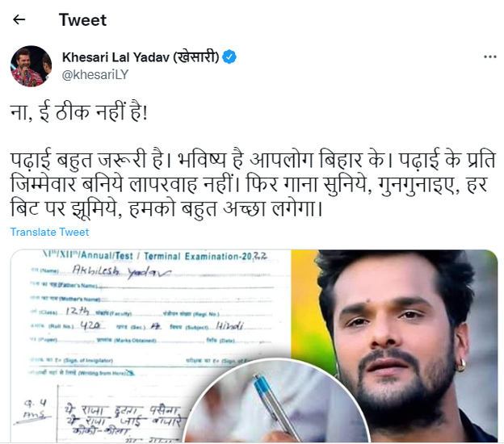Click the Tweet header title
This screenshot has height=444, width=504.
(82, 20)
